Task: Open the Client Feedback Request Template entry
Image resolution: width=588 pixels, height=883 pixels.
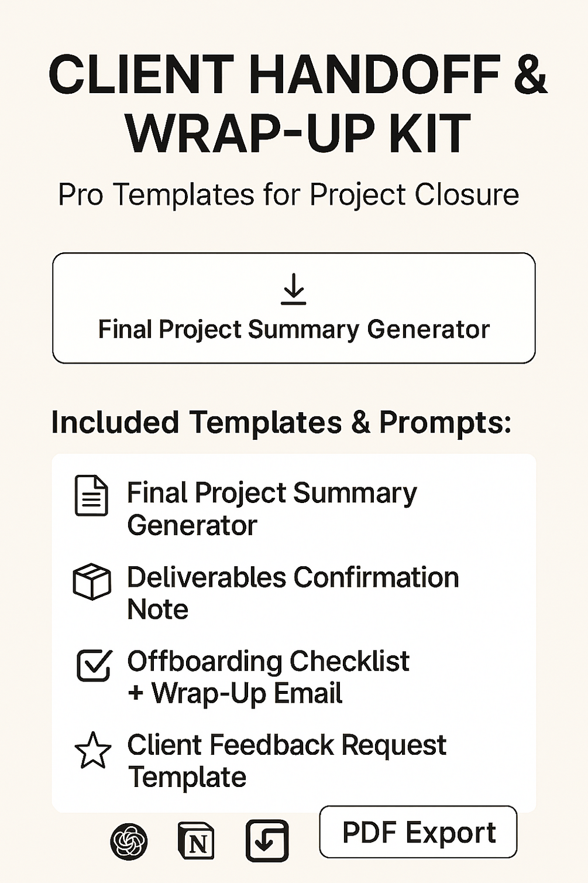Action: (286, 761)
